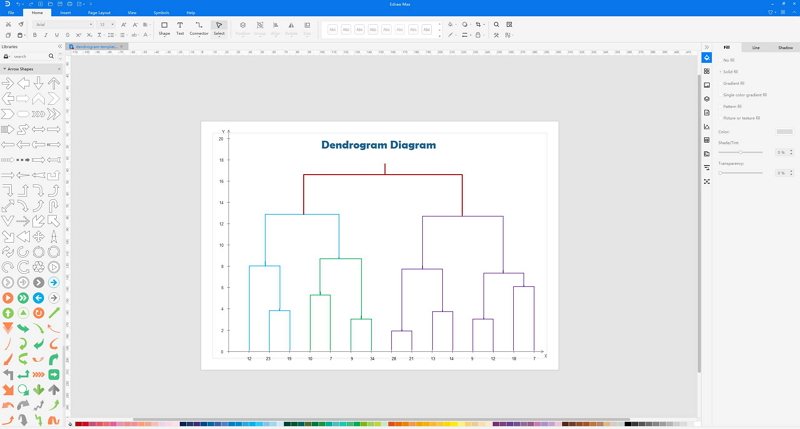Viewport: 800px width, 429px height.
Task: Switch to the View tab
Action: [132, 12]
